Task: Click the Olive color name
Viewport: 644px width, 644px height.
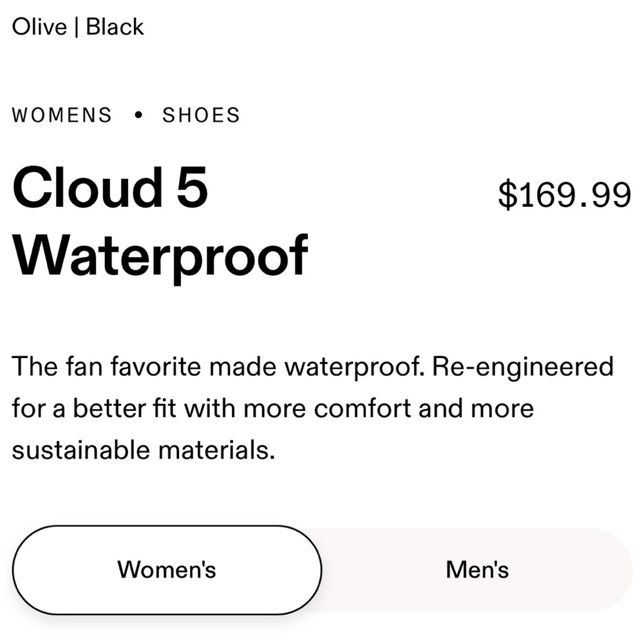Action: [x=39, y=26]
